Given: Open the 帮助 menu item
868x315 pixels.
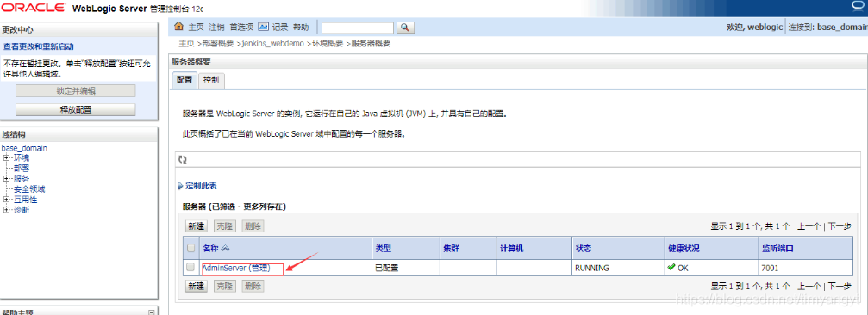Looking at the screenshot, I should (301, 27).
